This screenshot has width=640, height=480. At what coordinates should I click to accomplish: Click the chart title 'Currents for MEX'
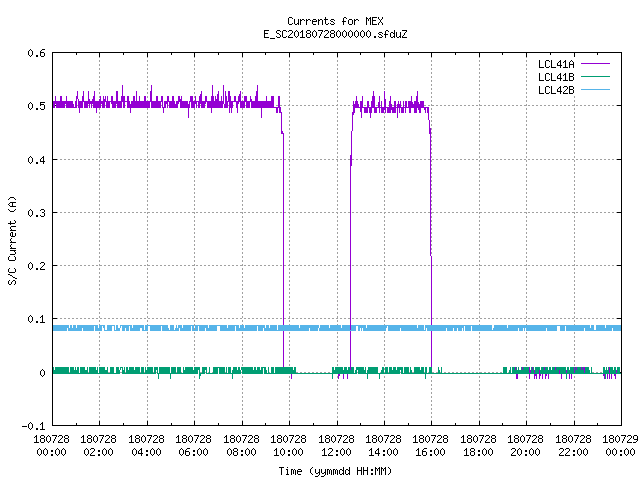click(x=335, y=21)
